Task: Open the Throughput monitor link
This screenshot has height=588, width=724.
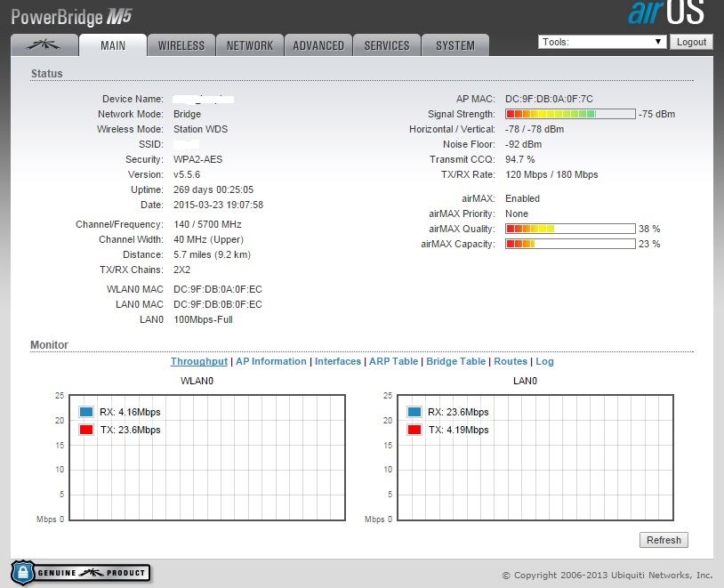Action: pyautogui.click(x=199, y=362)
